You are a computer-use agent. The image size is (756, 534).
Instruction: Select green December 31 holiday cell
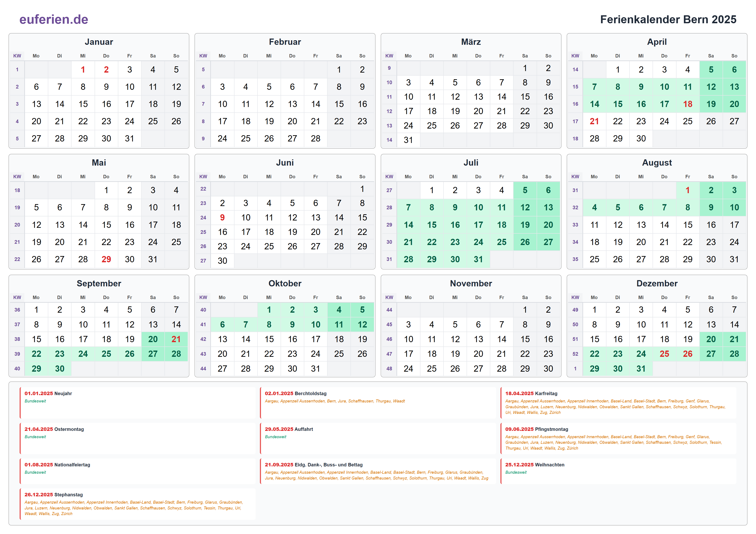click(x=641, y=368)
